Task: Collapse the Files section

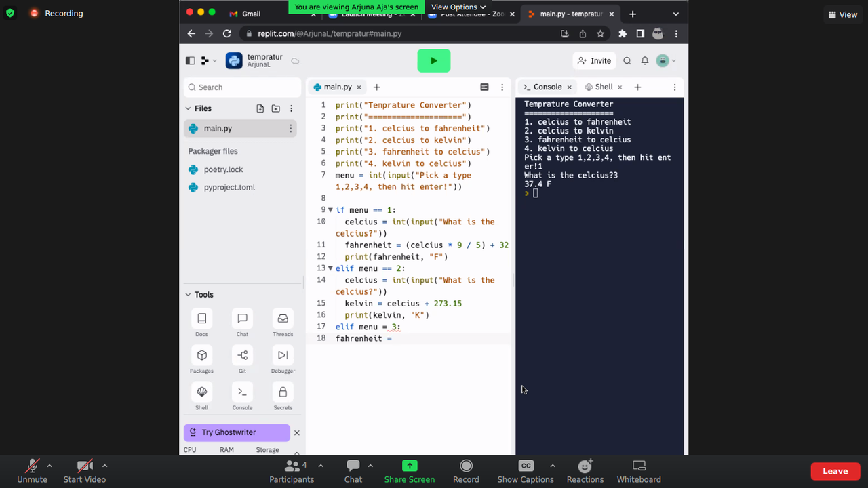Action: (188, 108)
